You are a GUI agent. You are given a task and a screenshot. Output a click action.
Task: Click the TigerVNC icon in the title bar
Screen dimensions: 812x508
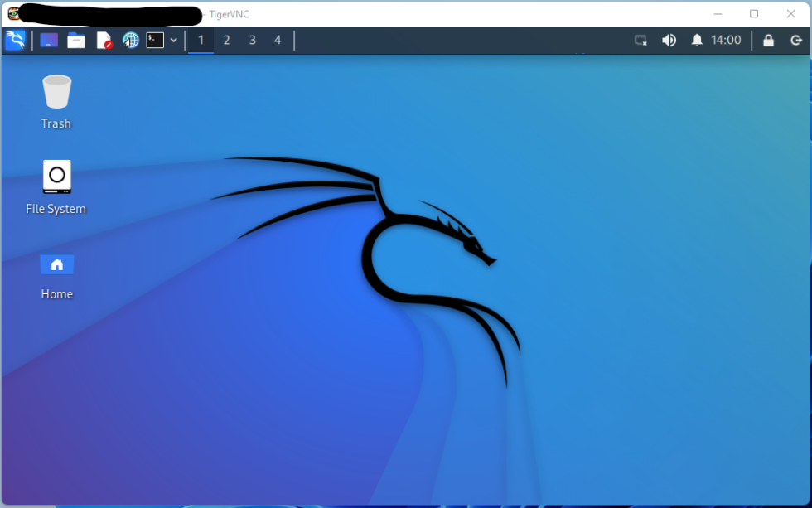[13, 13]
